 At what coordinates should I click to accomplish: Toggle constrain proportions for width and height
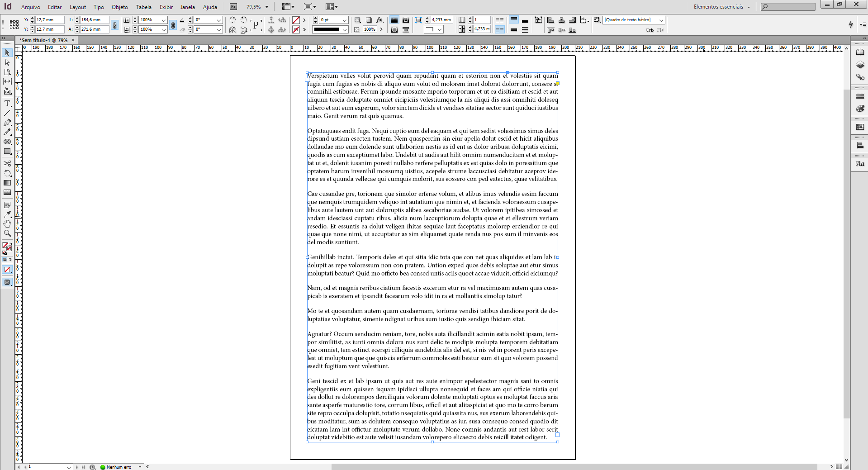coord(115,25)
